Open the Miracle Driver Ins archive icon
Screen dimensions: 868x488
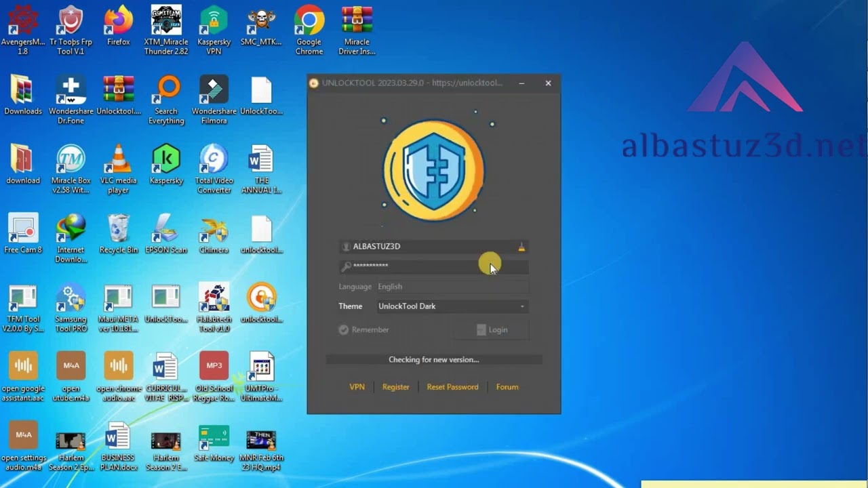click(357, 30)
